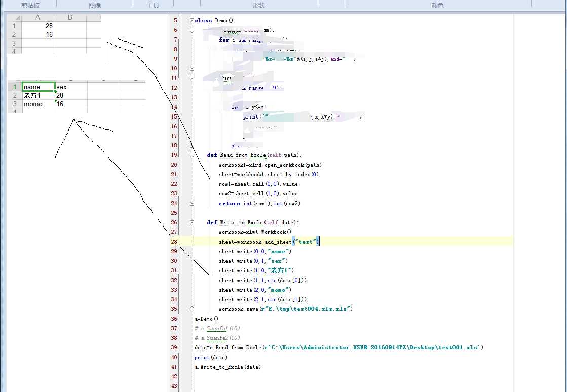This screenshot has width=567, height=392.
Task: Select column header B in the upper spreadsheet
Action: (70, 18)
